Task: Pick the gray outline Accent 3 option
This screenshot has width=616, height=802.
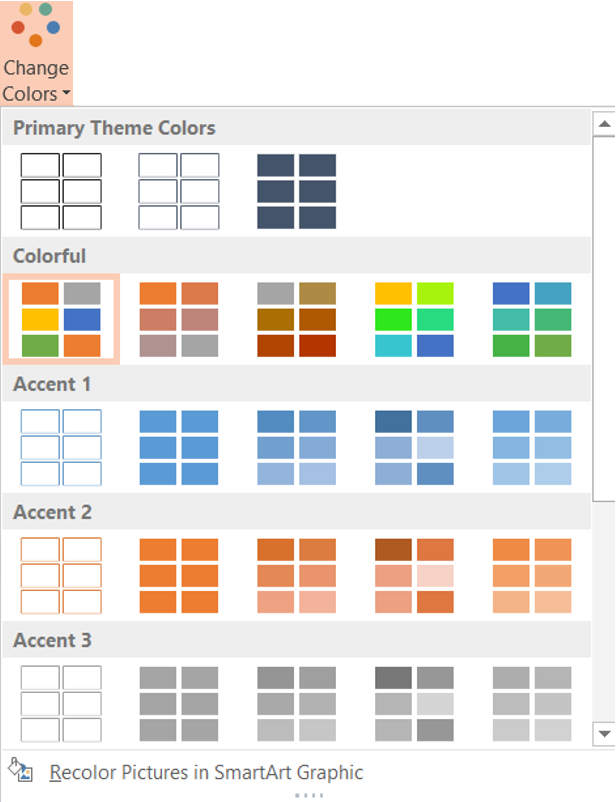Action: pyautogui.click(x=61, y=704)
